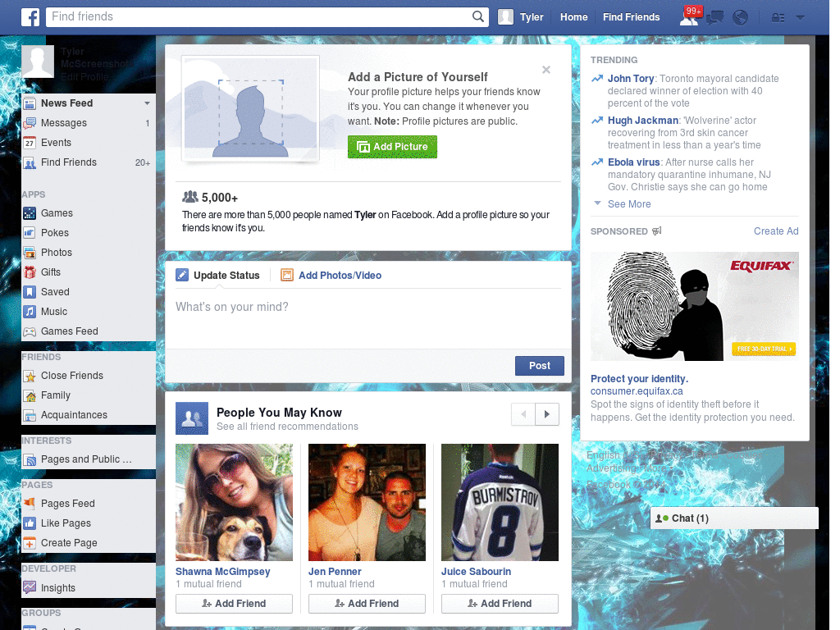Open consumer.equifax.ca link

pos(637,391)
